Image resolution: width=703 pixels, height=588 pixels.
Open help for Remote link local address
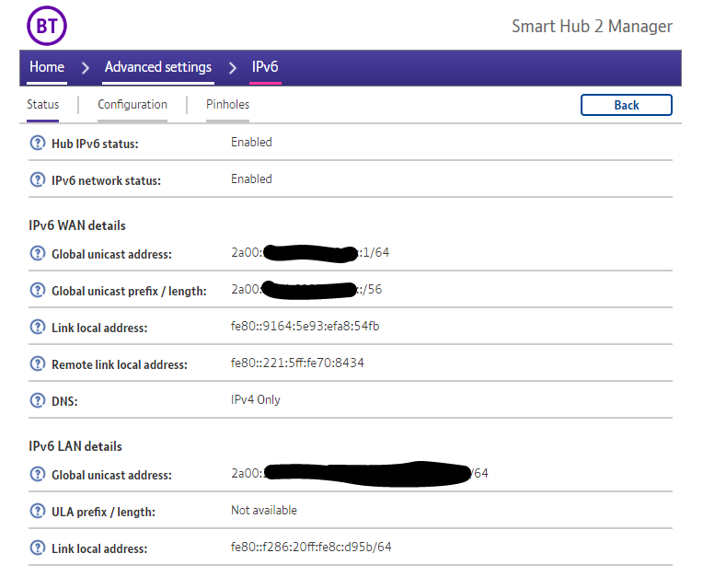point(38,364)
